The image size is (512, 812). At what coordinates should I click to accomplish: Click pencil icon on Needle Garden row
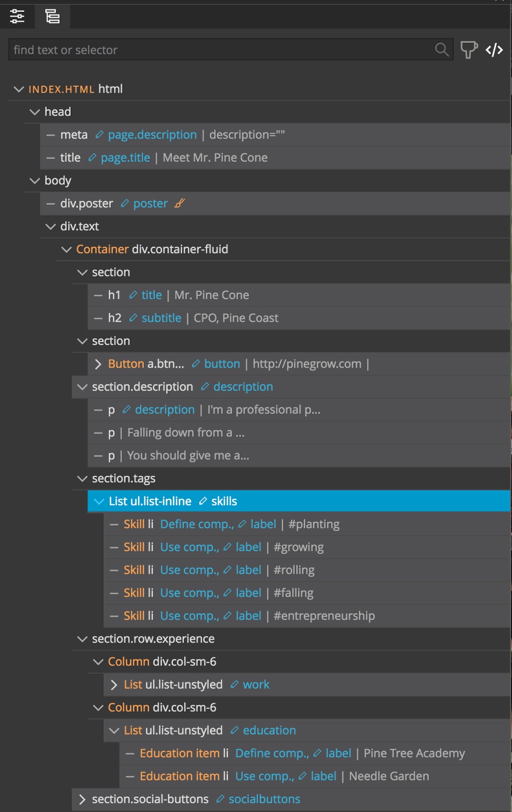coord(302,776)
